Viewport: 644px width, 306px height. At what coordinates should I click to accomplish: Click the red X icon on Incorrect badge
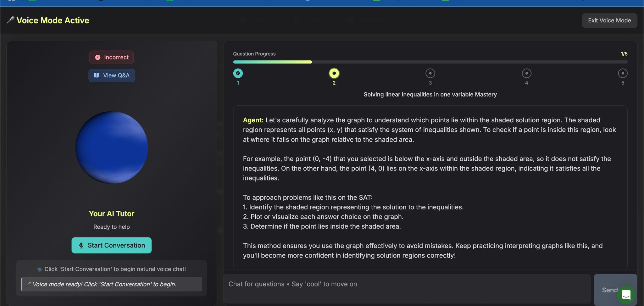click(x=98, y=57)
